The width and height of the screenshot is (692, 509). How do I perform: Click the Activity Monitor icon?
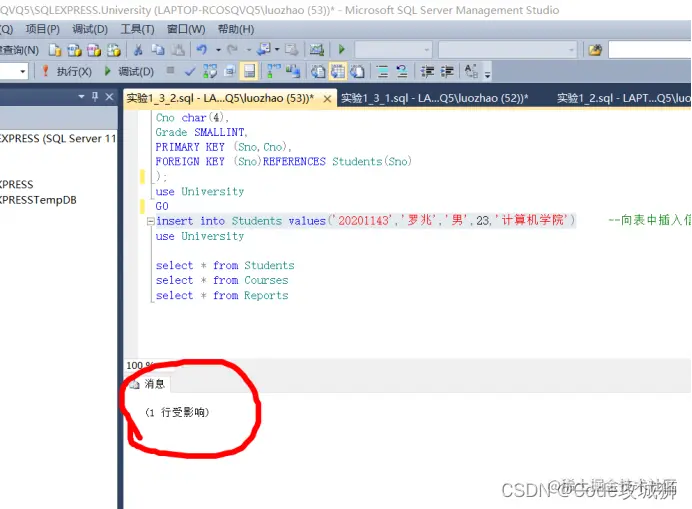[x=316, y=49]
